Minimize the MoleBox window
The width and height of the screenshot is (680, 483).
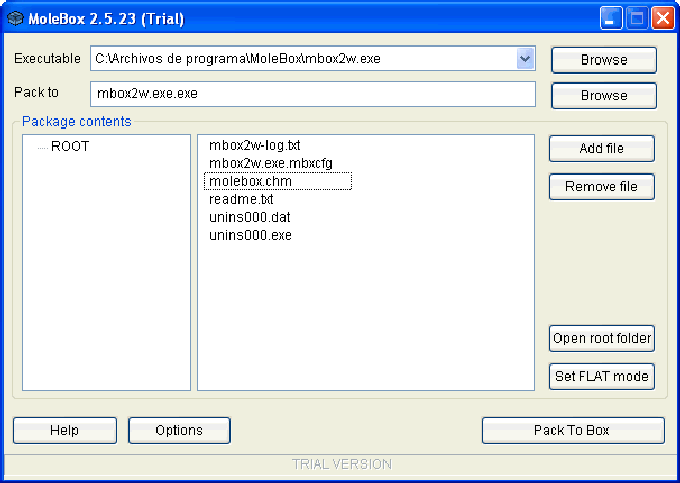(611, 19)
